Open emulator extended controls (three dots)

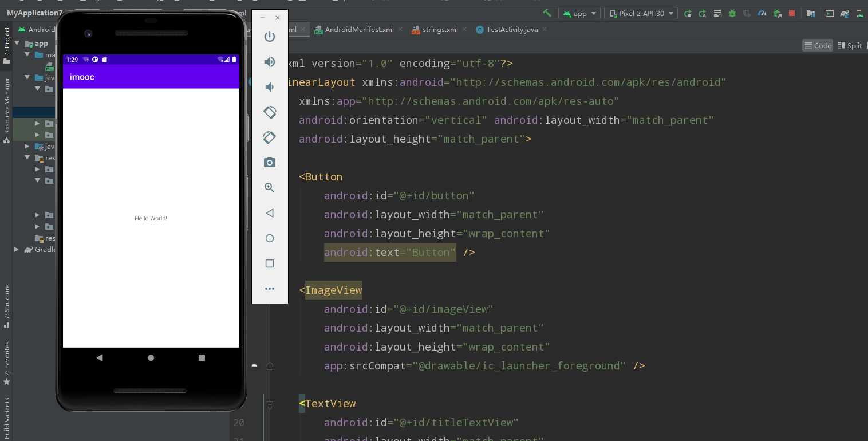click(x=270, y=289)
